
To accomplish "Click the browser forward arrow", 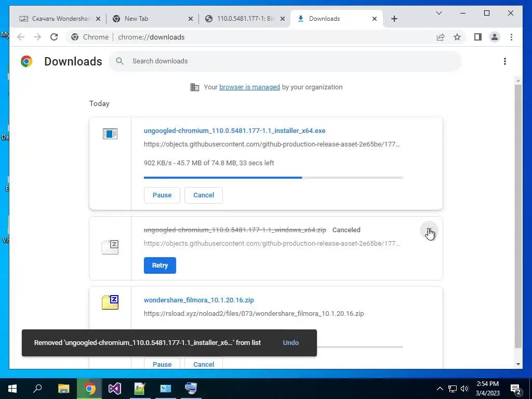I will coord(37,37).
